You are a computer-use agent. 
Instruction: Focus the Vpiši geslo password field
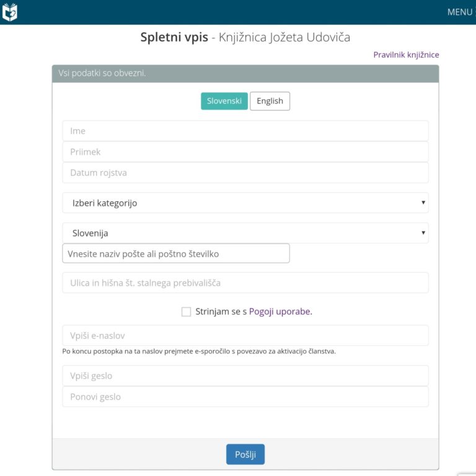tap(245, 376)
